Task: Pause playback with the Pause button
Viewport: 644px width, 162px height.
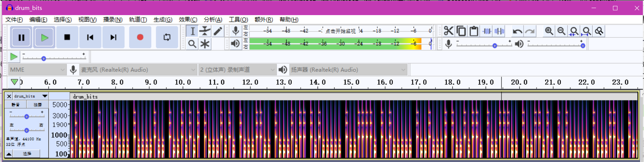Action: [21, 37]
